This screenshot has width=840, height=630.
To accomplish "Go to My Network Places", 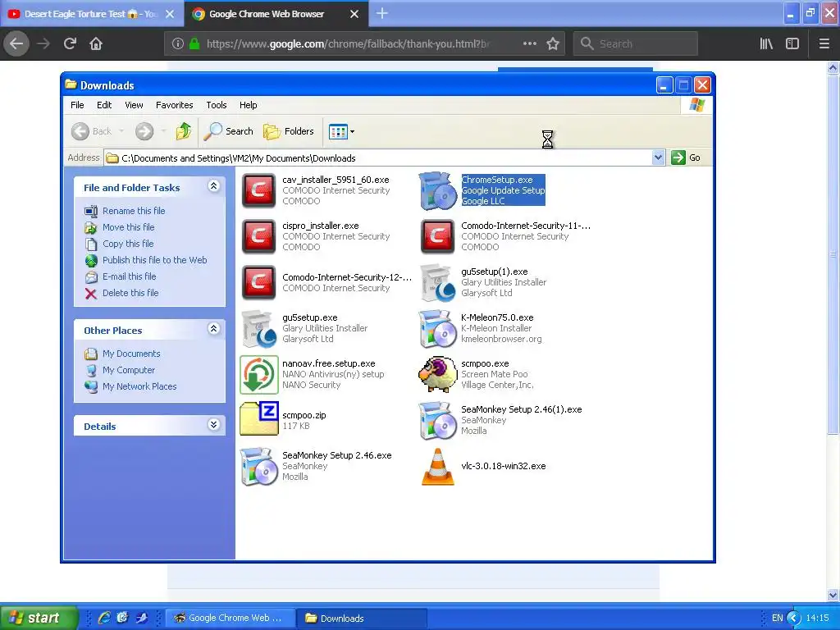I will tap(139, 386).
